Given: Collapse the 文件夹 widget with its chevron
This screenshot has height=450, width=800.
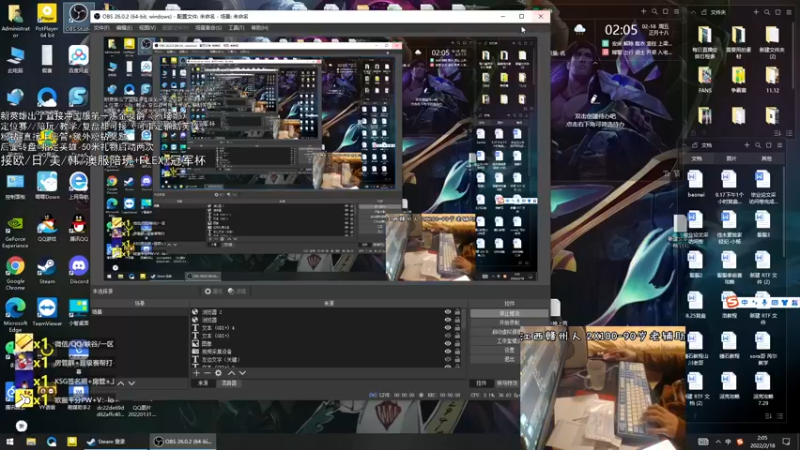Looking at the screenshot, I should point(693,12).
